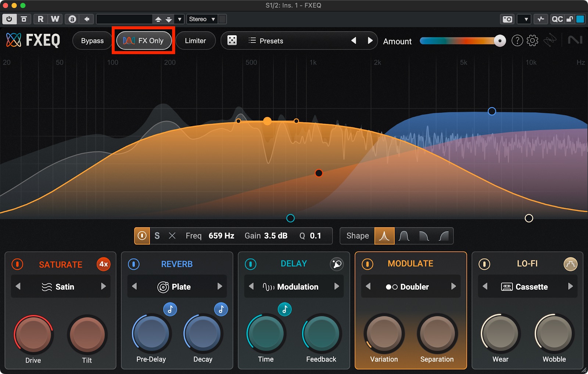Open the help question mark icon
Image resolution: width=588 pixels, height=374 pixels.
click(x=517, y=40)
